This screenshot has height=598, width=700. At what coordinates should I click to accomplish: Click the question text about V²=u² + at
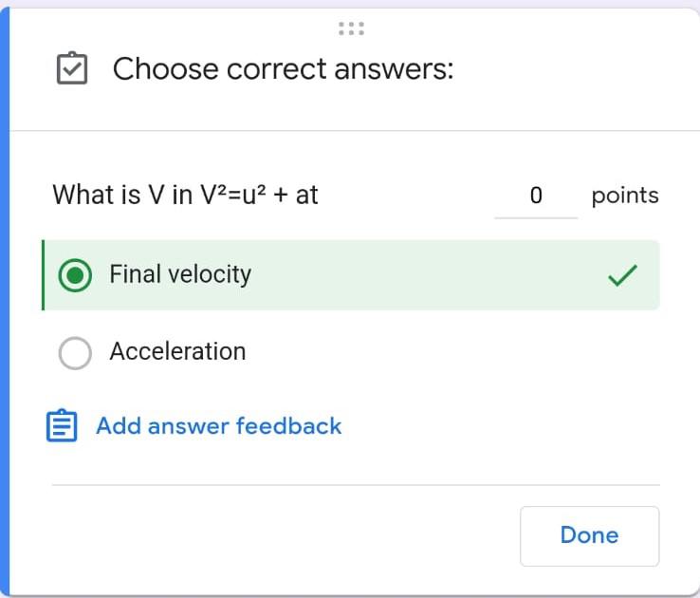click(x=185, y=195)
